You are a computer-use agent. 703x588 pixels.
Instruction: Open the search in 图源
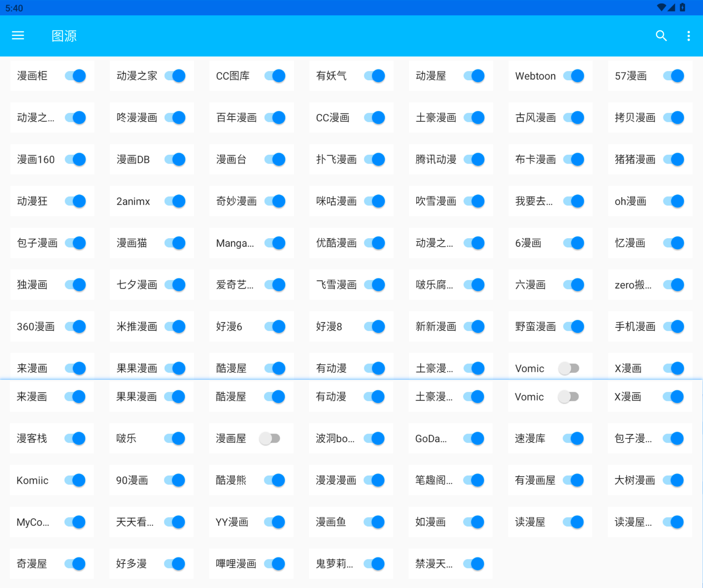[661, 36]
